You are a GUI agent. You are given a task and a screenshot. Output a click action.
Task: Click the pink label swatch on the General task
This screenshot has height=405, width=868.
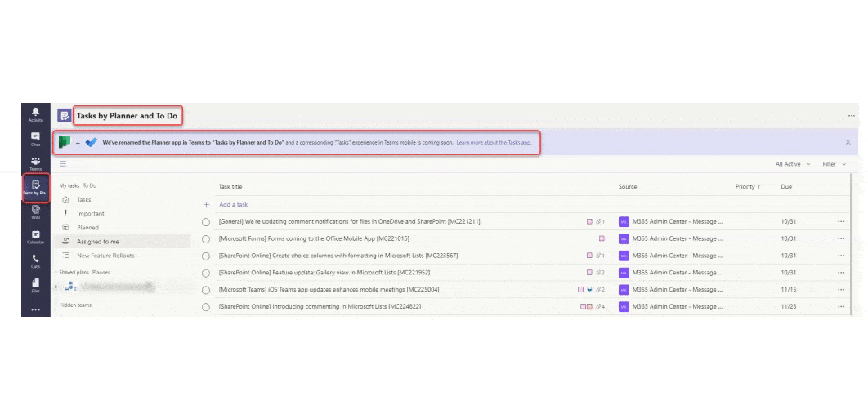[589, 222]
